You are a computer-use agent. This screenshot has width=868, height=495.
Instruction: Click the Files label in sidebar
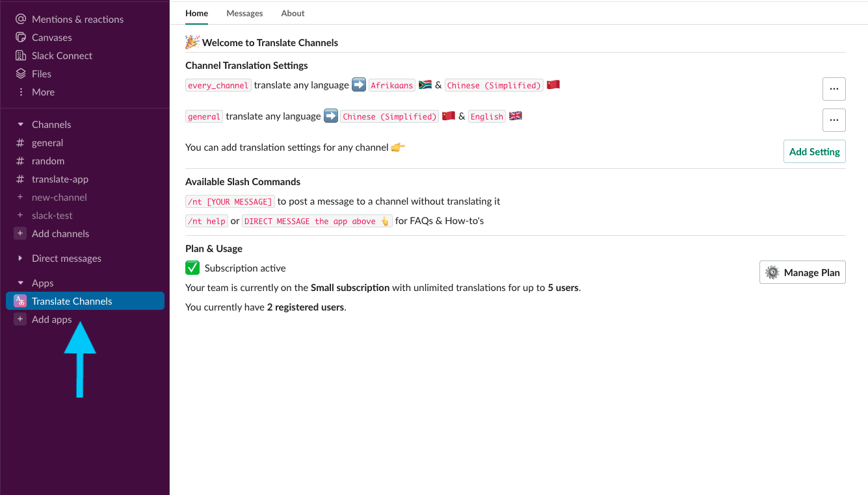pyautogui.click(x=42, y=74)
